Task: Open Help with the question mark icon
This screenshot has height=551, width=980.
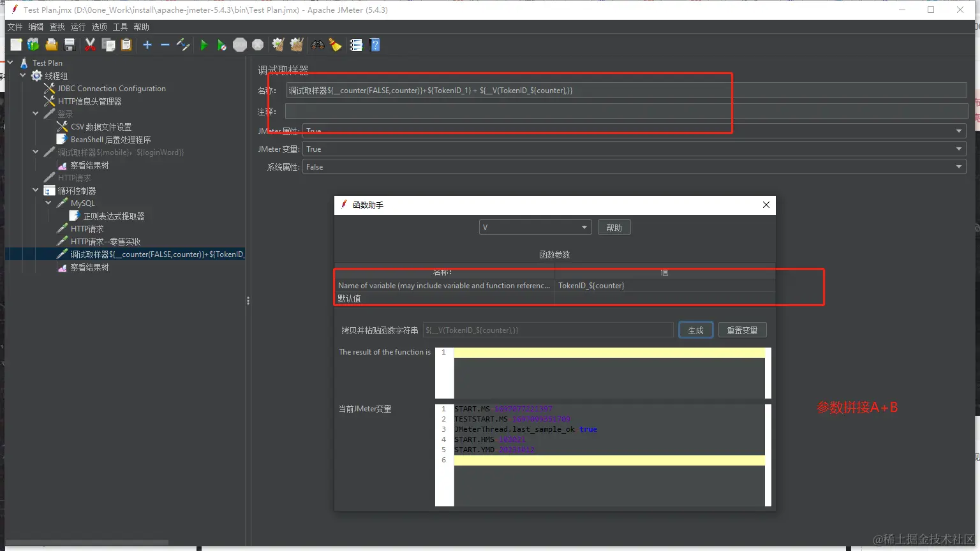Action: pos(375,45)
